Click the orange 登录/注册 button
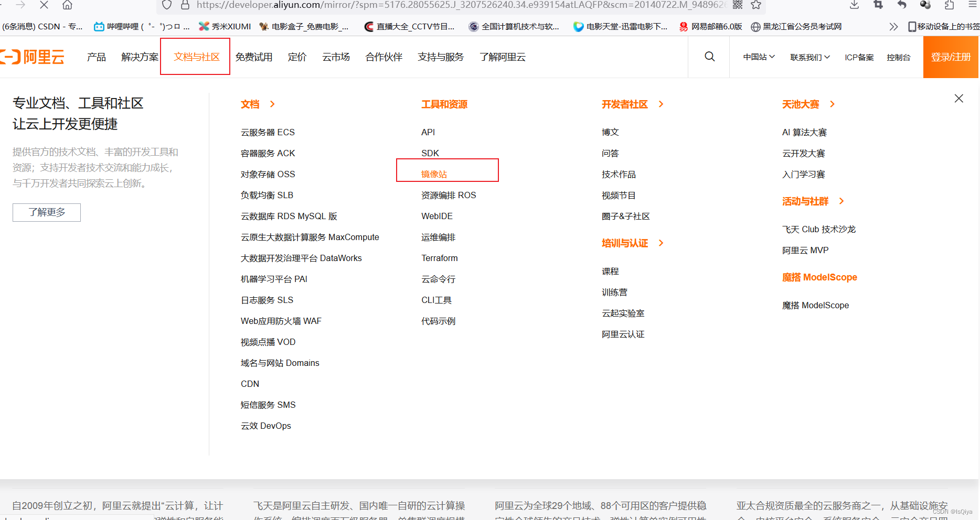Screen dimensions: 980x520 (x=951, y=57)
